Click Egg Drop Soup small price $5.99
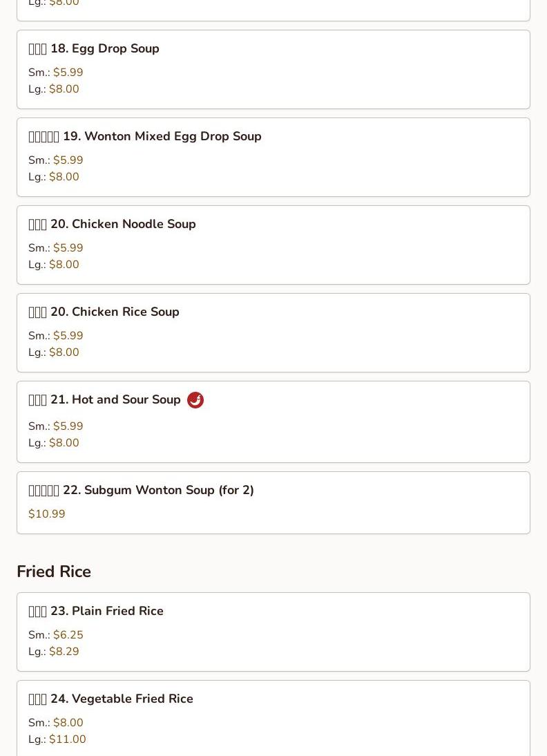The height and width of the screenshot is (756, 547). pyautogui.click(x=68, y=73)
